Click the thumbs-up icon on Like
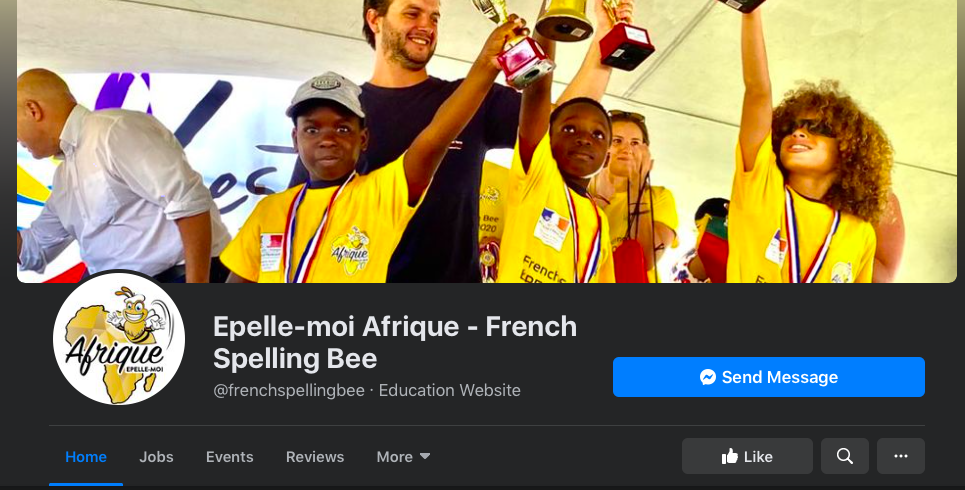This screenshot has width=965, height=490. [x=730, y=456]
